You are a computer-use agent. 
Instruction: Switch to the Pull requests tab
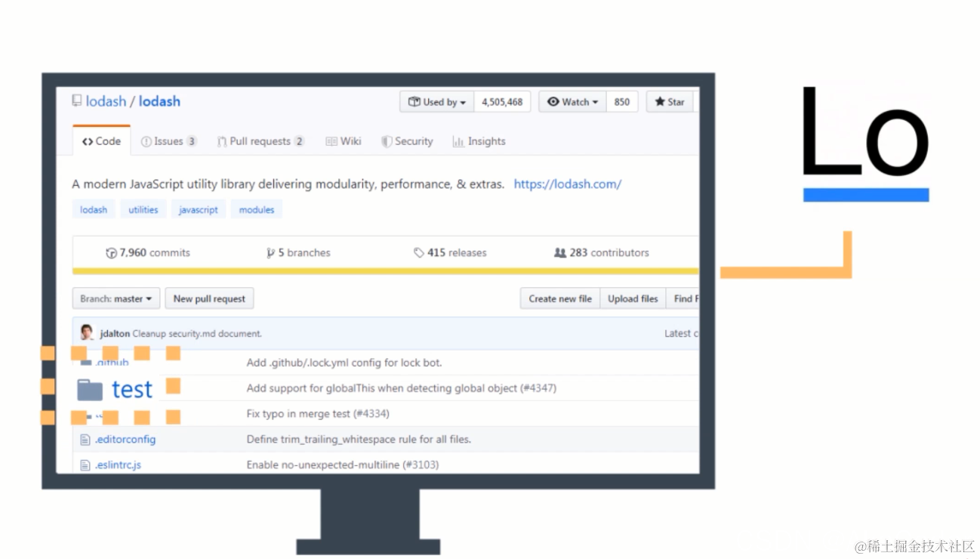[x=260, y=141]
